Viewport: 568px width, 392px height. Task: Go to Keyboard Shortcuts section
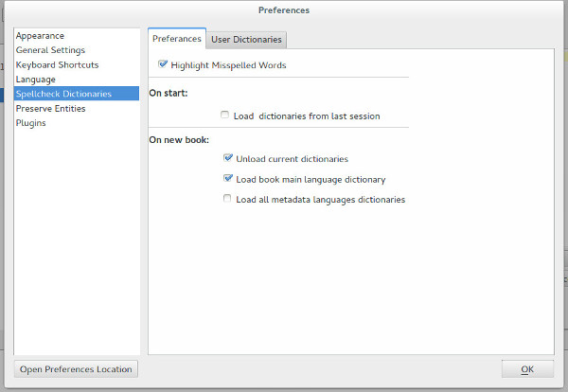57,65
